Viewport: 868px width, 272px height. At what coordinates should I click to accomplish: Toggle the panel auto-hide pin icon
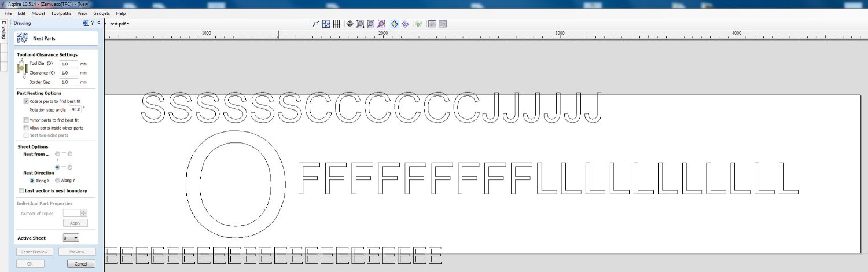[98, 23]
